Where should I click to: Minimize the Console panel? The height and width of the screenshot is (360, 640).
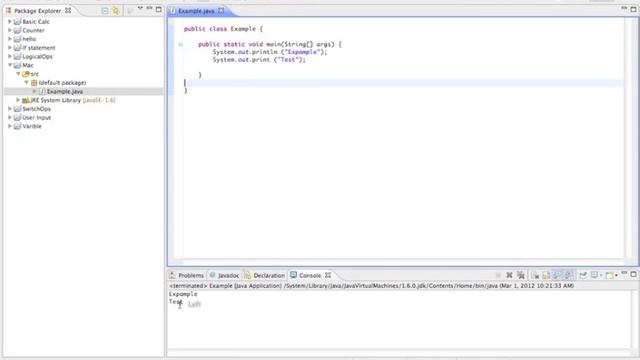624,273
